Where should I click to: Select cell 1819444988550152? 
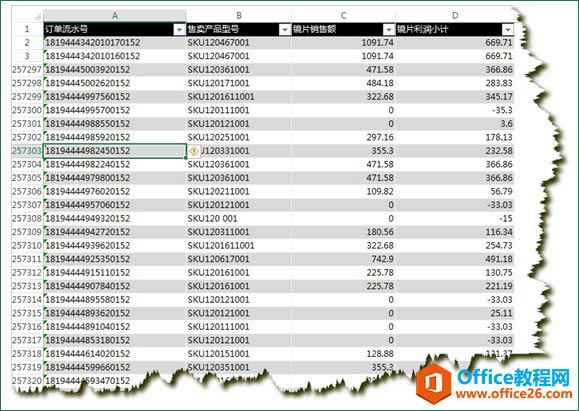115,124
